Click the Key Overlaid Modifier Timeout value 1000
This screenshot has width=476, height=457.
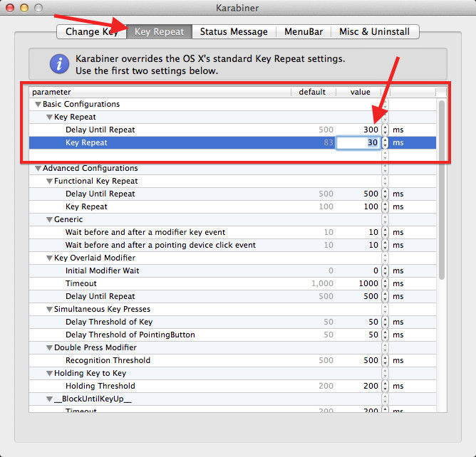(368, 283)
